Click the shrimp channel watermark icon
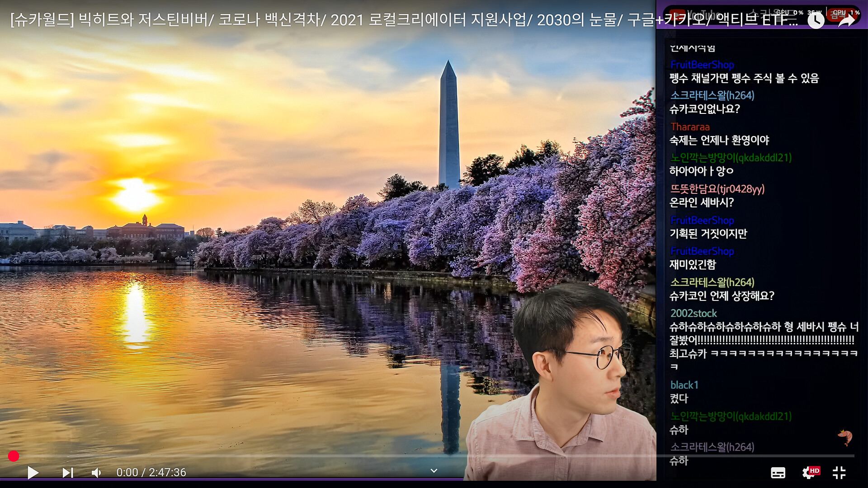Image resolution: width=868 pixels, height=488 pixels. 844,437
